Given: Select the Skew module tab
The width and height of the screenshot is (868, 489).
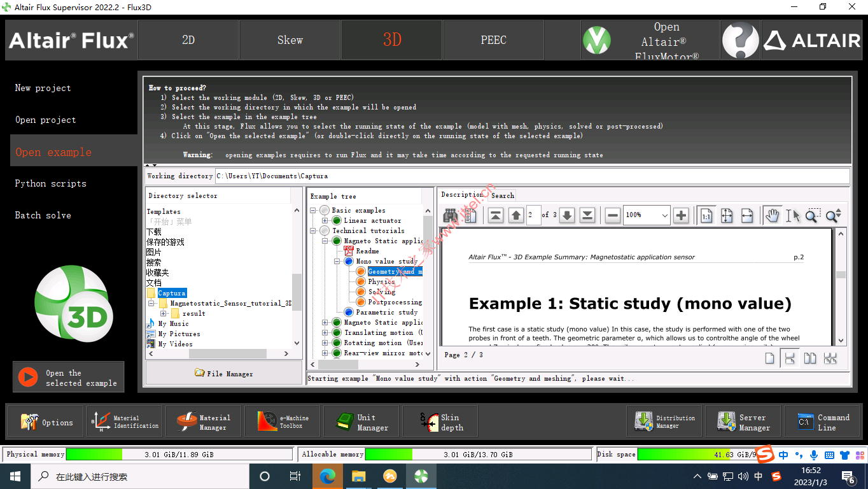Looking at the screenshot, I should tap(290, 40).
